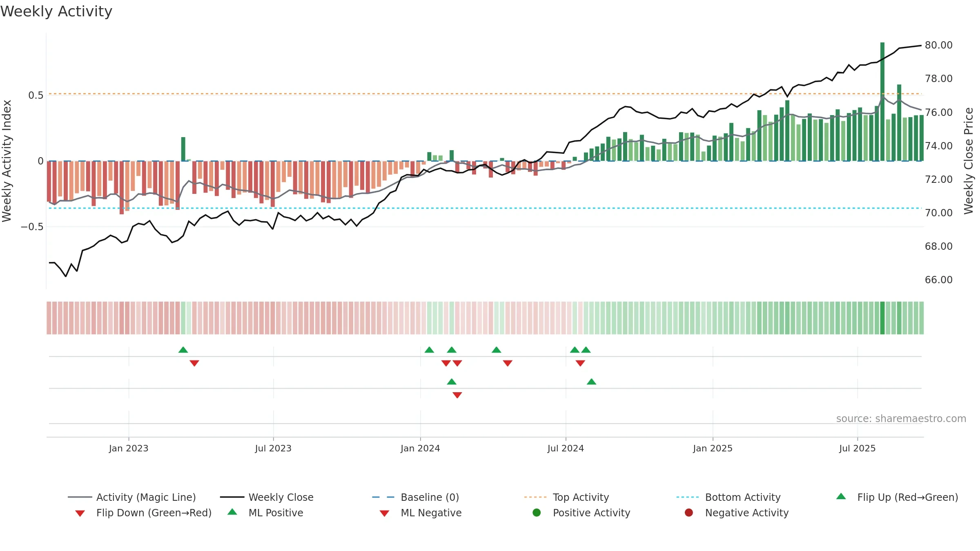
Task: Click the ML Positive marker after Jul 2024
Action: 591,382
